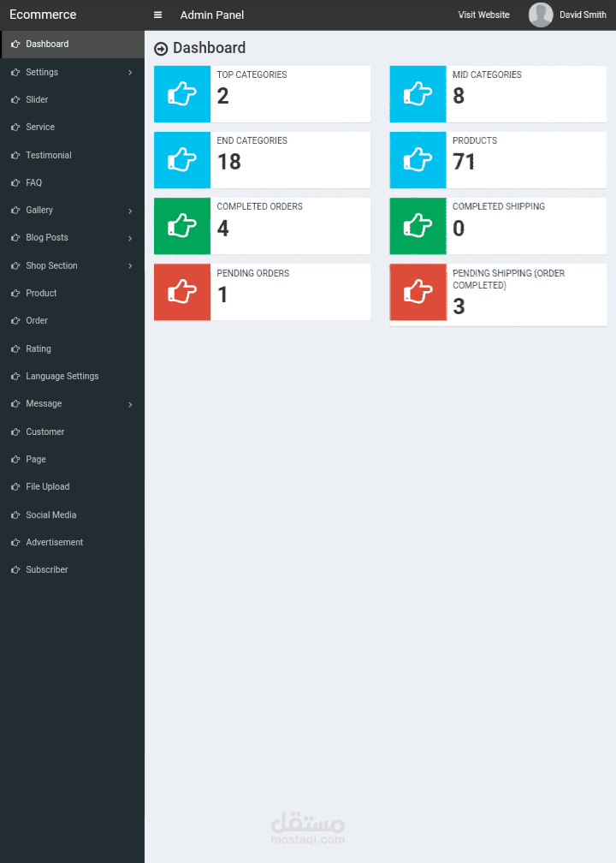Click the hand icon next to Subscriber
Screen dimensions: 616x863
[15, 570]
